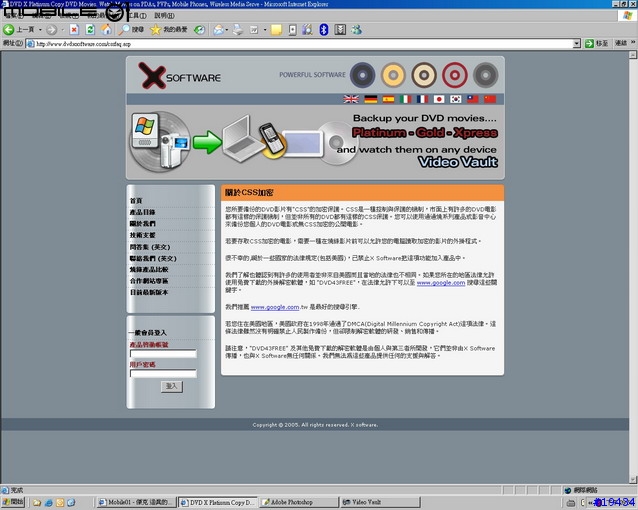Click the 產品特徵帳號 account input field
638x510 pixels.
(163, 354)
